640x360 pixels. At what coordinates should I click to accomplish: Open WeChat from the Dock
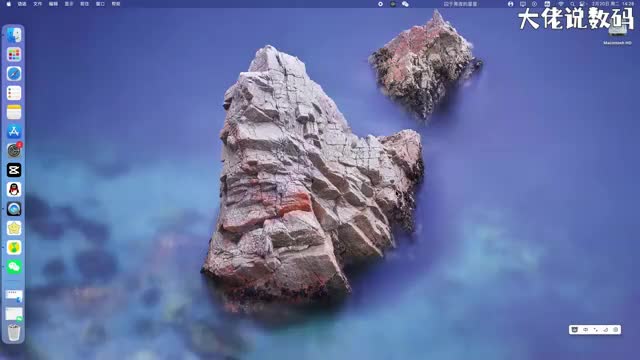14,267
